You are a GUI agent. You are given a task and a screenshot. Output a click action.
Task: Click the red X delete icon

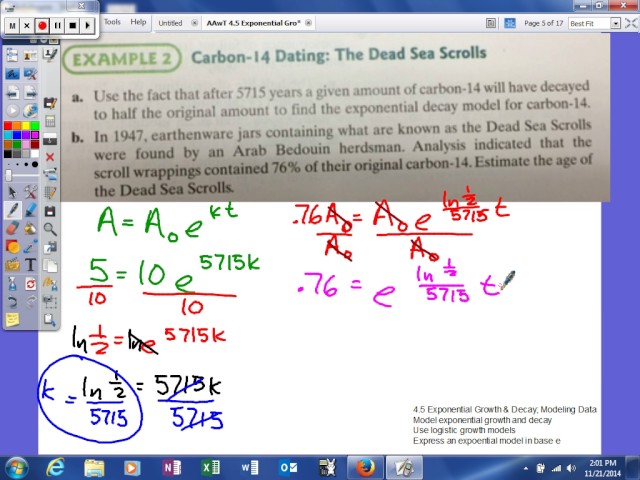[x=50, y=157]
